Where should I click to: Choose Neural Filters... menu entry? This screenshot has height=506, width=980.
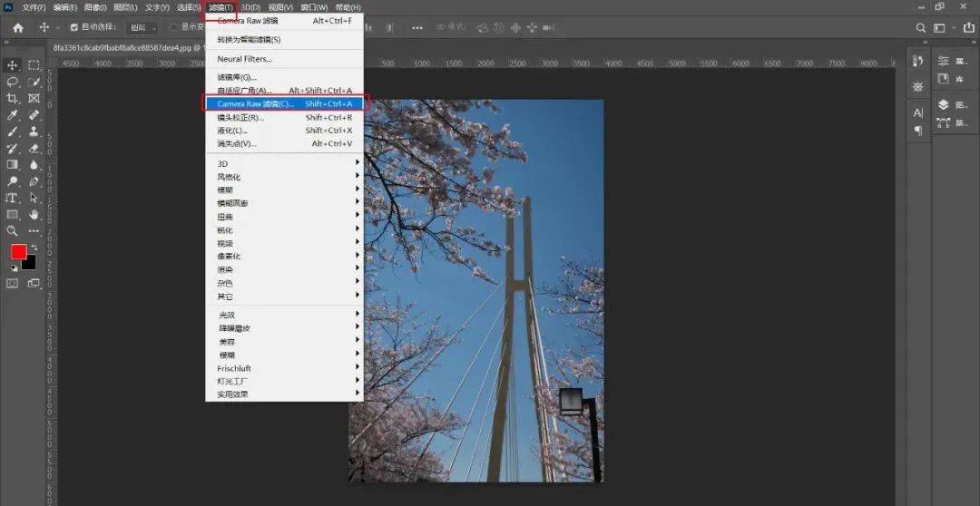pyautogui.click(x=284, y=59)
